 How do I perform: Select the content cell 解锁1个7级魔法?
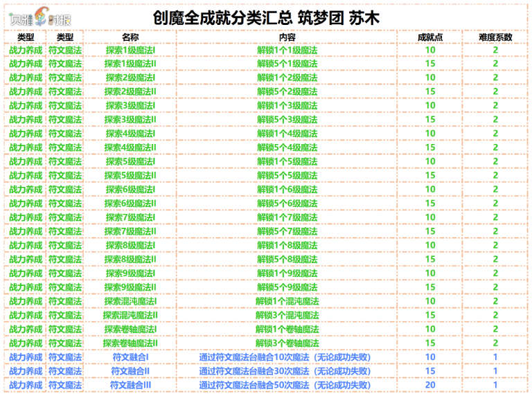point(287,217)
